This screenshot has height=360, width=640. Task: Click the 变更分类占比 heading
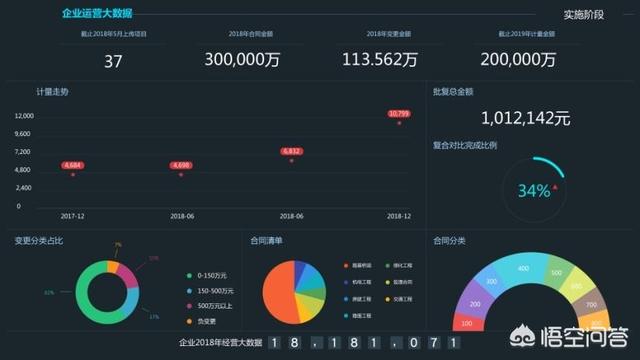pyautogui.click(x=39, y=241)
